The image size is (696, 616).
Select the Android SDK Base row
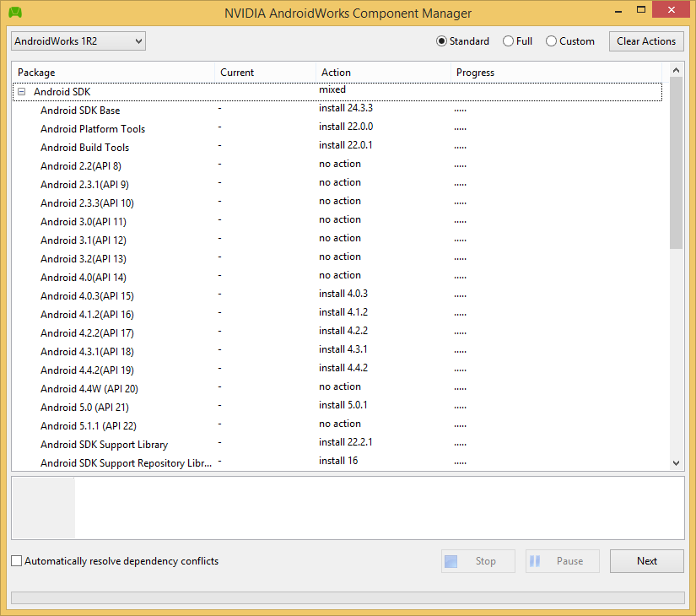point(337,111)
